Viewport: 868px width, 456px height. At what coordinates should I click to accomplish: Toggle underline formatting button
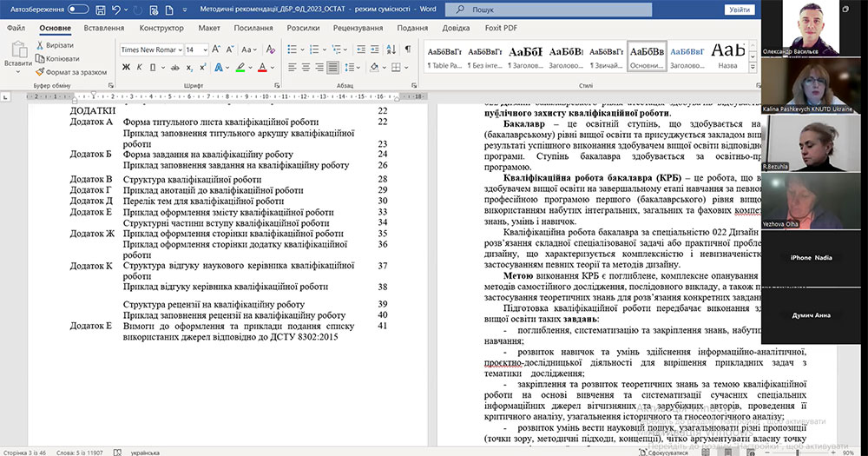coord(153,67)
